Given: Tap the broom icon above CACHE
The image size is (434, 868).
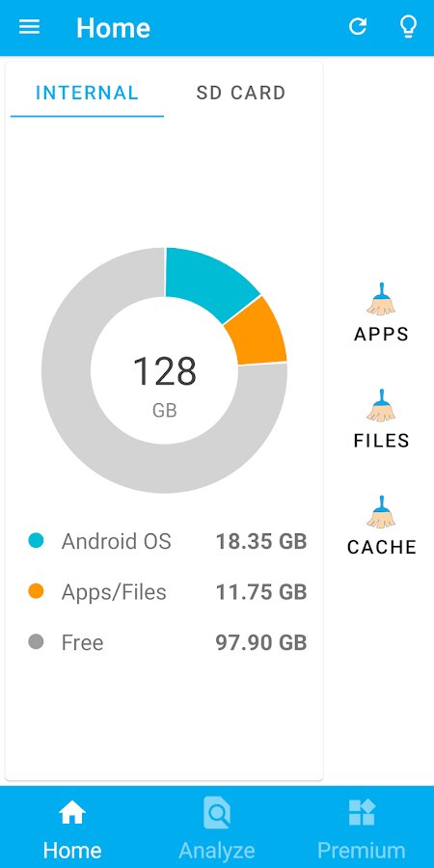Looking at the screenshot, I should [x=381, y=512].
